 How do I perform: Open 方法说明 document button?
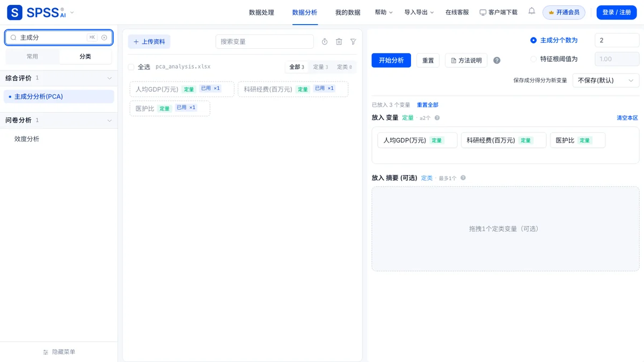click(466, 61)
